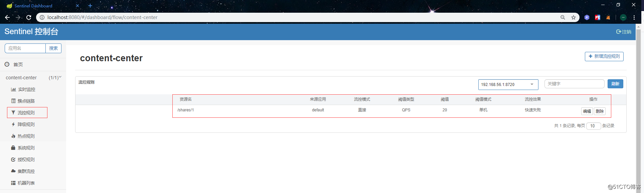
Task: Open a new browser tab
Action: pos(90,6)
